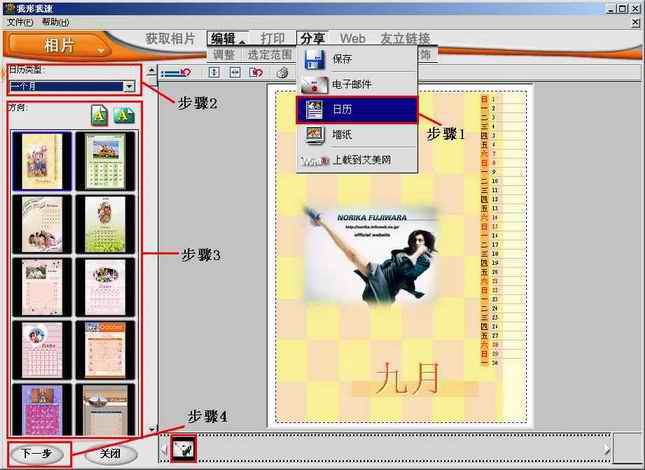Switch to the 打印 tab
Screen dimensions: 645x470
point(272,39)
